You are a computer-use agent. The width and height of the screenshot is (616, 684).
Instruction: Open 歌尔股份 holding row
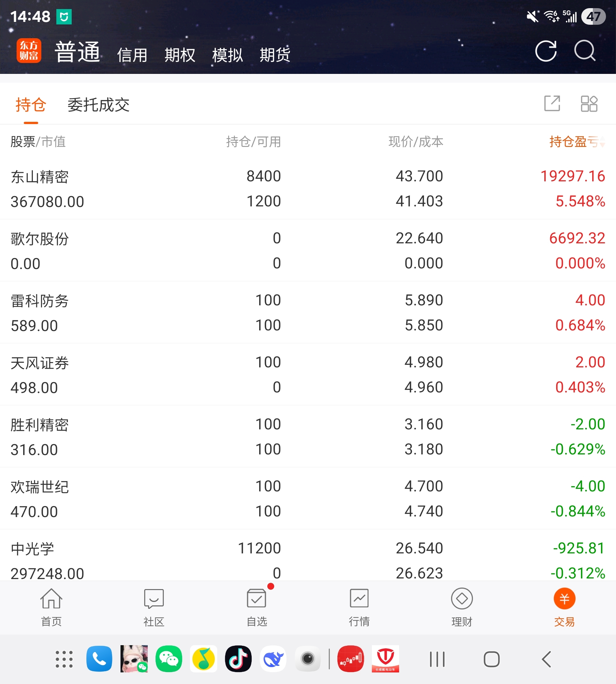[x=308, y=250]
